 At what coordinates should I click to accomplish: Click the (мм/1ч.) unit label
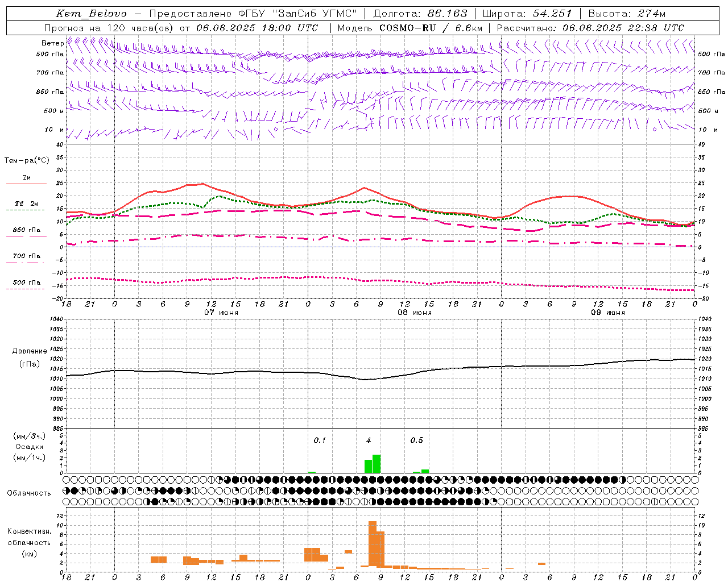pyautogui.click(x=30, y=458)
